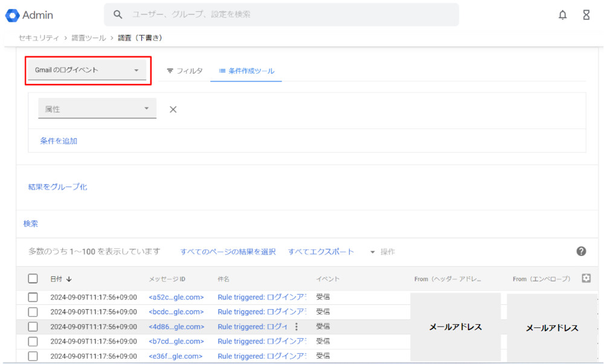Open column settings gear icon
Image resolution: width=604 pixels, height=364 pixels.
585,278
